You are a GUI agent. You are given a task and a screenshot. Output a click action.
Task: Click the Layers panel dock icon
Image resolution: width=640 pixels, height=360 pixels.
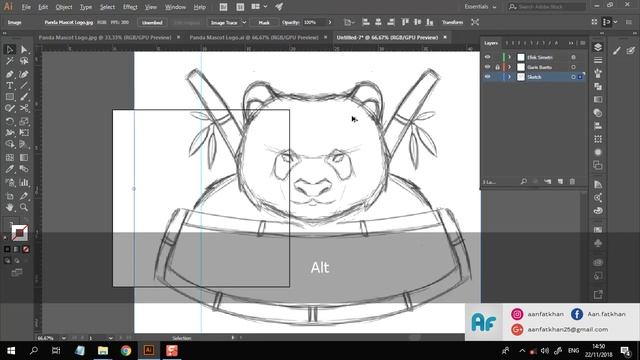coord(598,47)
